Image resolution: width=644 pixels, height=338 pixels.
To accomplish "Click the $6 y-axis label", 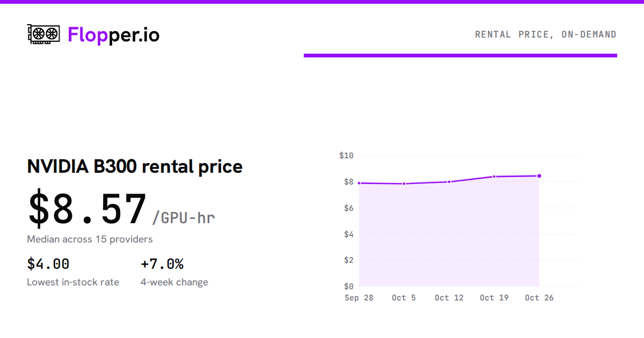I will coord(348,208).
